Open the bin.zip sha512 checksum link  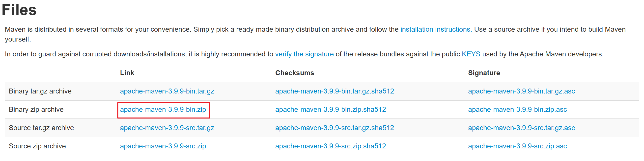pos(331,109)
